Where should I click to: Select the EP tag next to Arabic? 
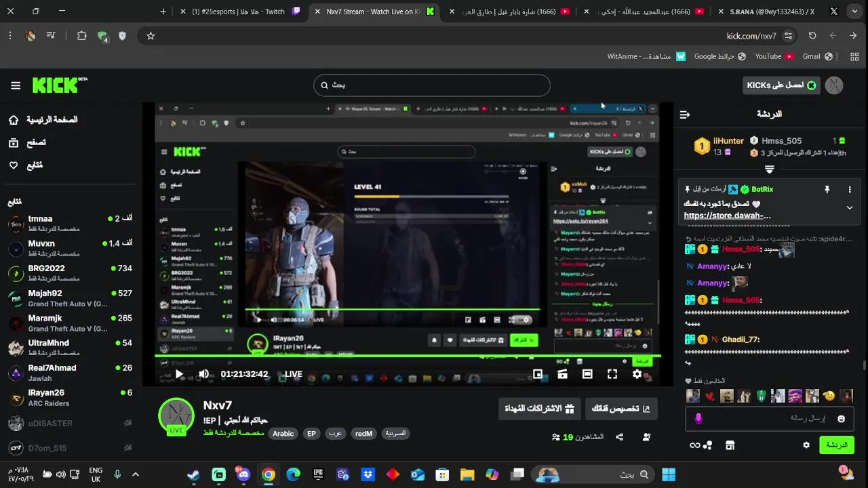click(311, 434)
